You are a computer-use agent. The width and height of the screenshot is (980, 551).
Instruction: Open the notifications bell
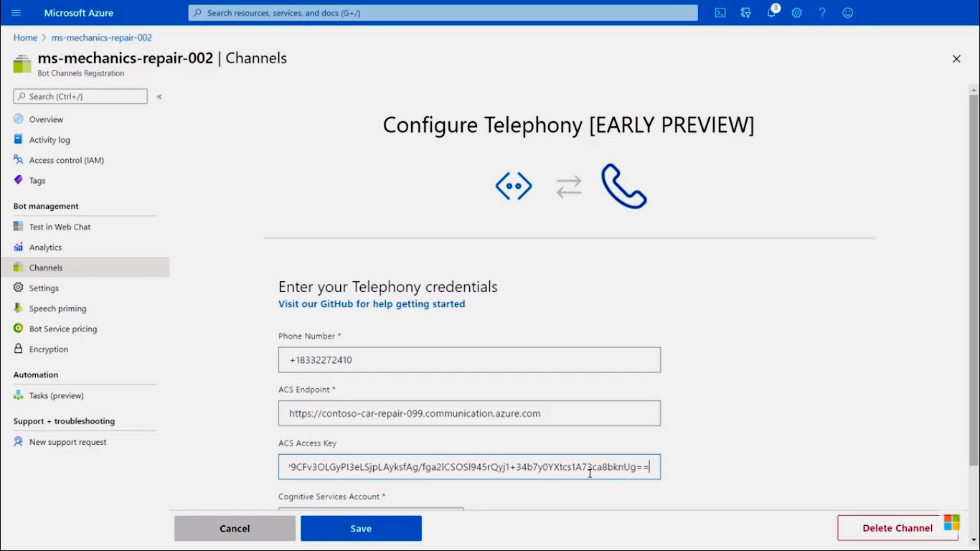point(772,12)
